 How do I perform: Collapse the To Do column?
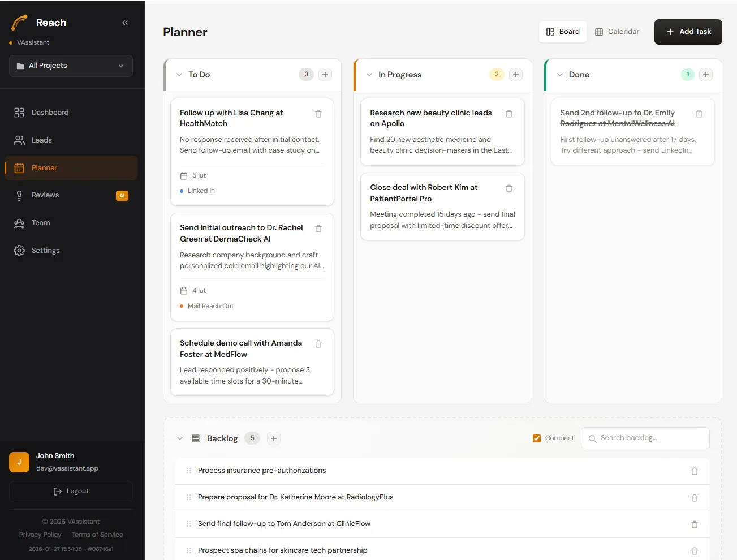click(179, 75)
